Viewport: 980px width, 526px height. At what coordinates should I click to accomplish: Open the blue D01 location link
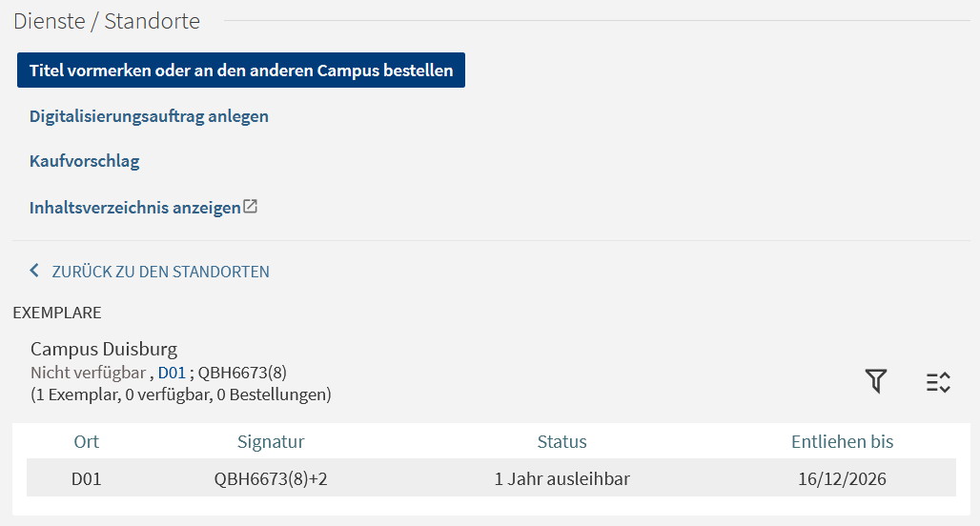tap(172, 373)
